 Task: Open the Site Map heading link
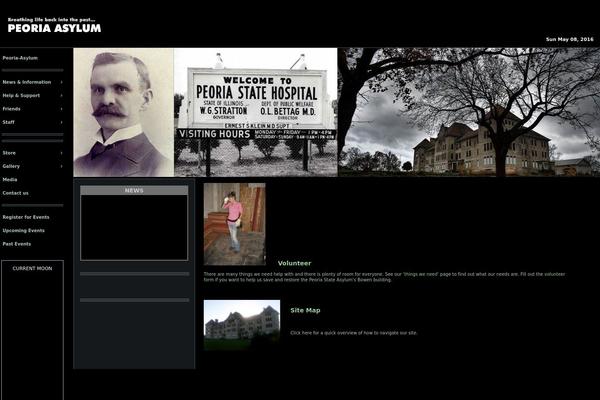tap(305, 310)
